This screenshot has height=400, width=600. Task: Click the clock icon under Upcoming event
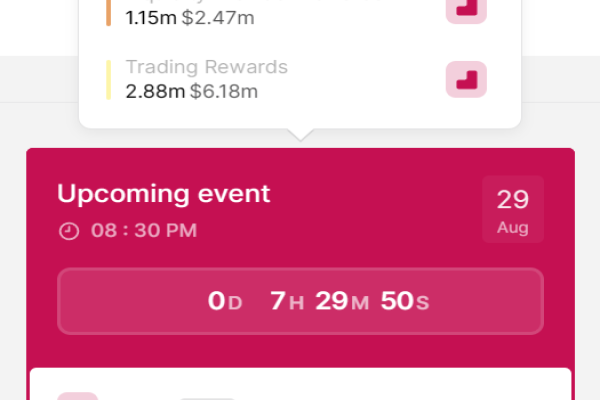pyautogui.click(x=68, y=231)
